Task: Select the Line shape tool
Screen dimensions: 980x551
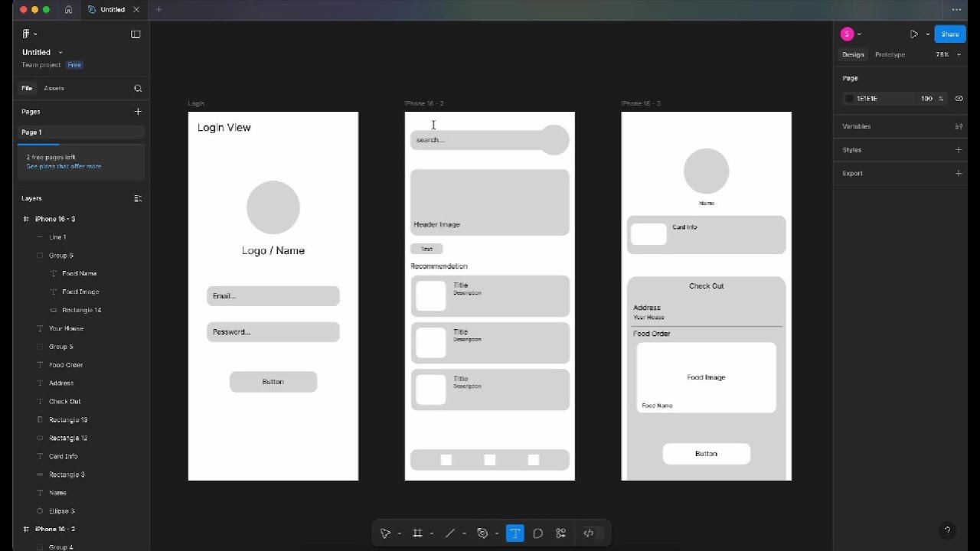Action: pyautogui.click(x=449, y=533)
